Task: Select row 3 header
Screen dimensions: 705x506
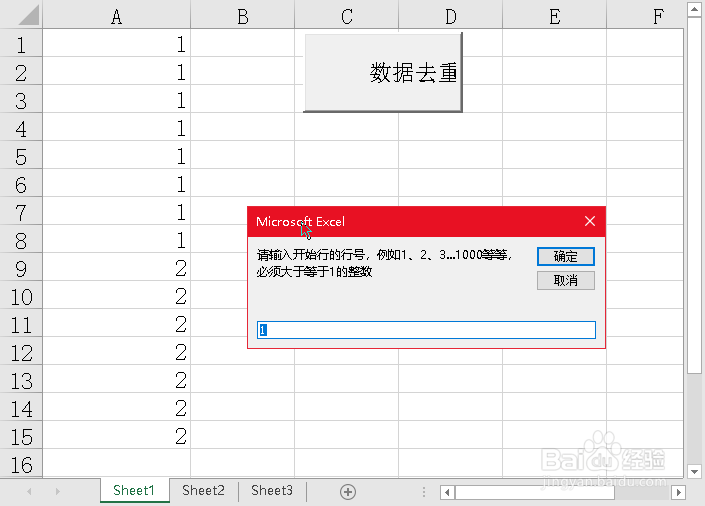Action: [21, 100]
